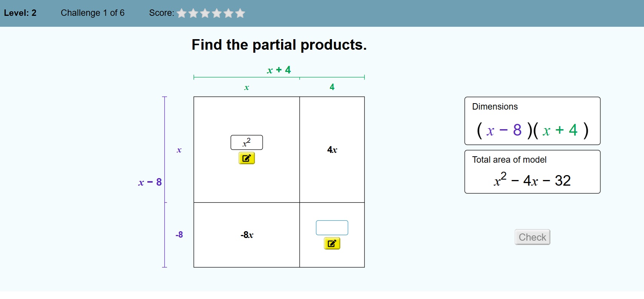Click the green x column header
Viewport: 644px width, 299px height.
pyautogui.click(x=246, y=88)
